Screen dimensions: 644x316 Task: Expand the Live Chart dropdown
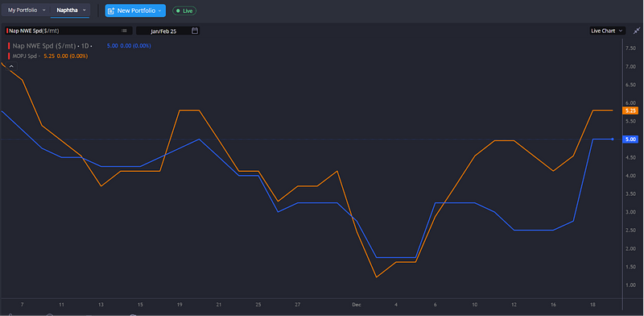click(x=607, y=31)
